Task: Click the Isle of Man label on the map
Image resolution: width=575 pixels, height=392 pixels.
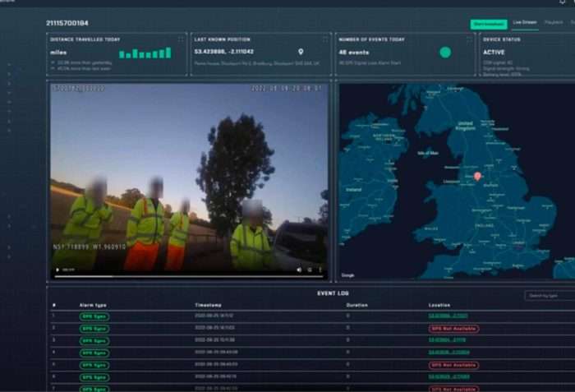Action: click(x=428, y=153)
